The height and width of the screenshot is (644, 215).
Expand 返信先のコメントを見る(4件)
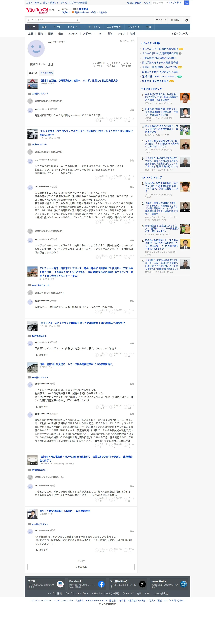pyautogui.click(x=48, y=152)
